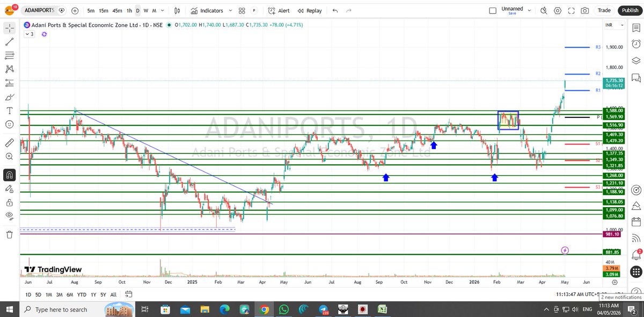
Task: Open the Indicators dialog
Action: point(207,11)
